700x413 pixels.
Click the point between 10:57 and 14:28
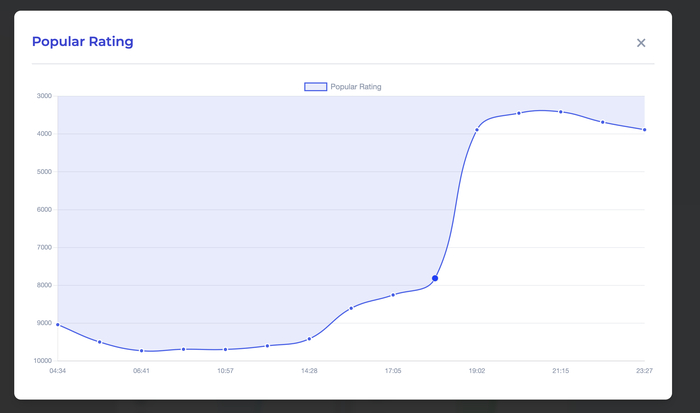coord(268,346)
